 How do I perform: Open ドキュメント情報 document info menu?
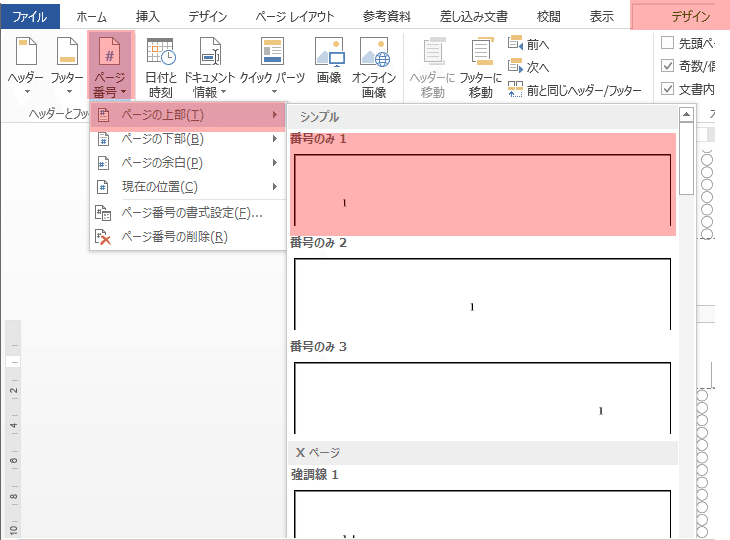coord(209,68)
